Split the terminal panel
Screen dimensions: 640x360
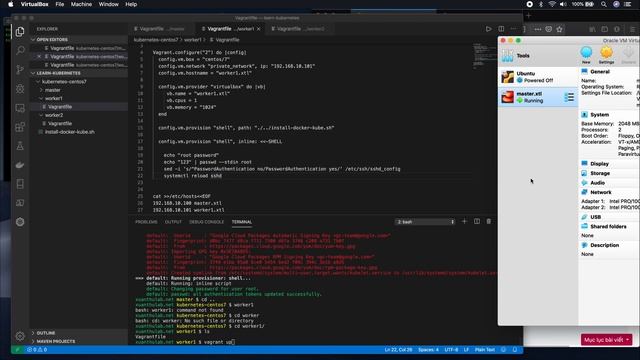click(x=477, y=221)
